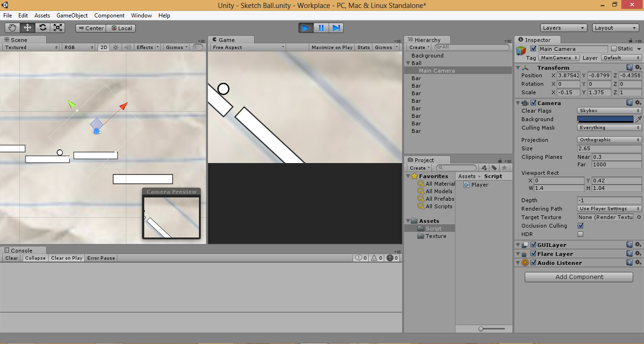Screen dimensions: 644x344
Task: Click the Add Component button
Action: pos(579,277)
